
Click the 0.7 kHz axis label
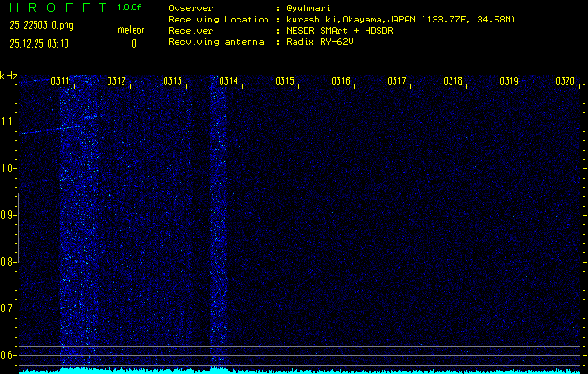[8, 309]
